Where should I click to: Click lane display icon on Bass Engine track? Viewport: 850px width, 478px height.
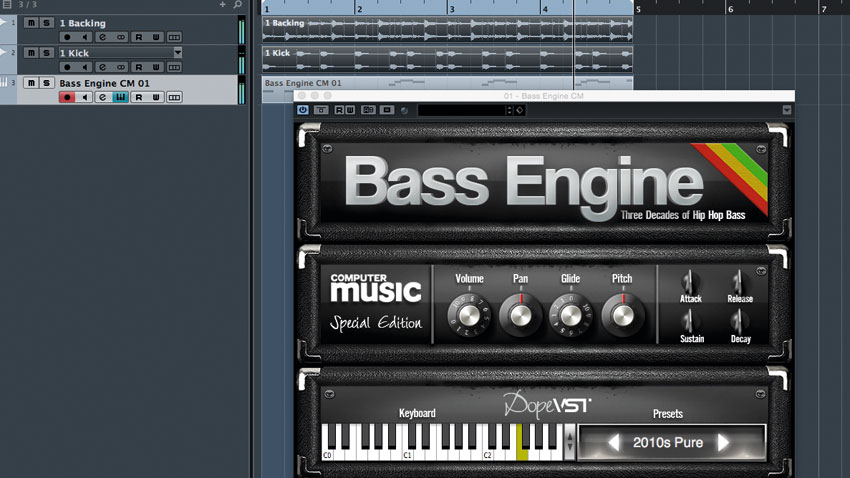click(x=174, y=97)
